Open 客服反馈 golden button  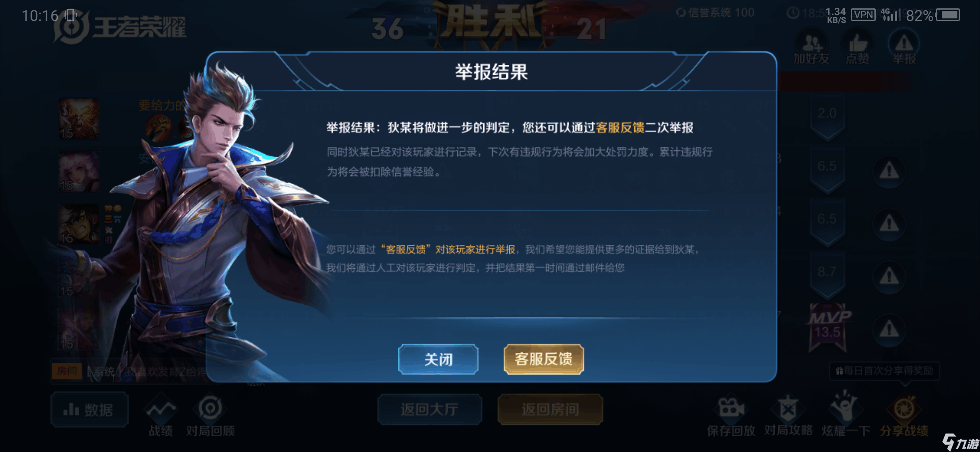[x=544, y=359]
